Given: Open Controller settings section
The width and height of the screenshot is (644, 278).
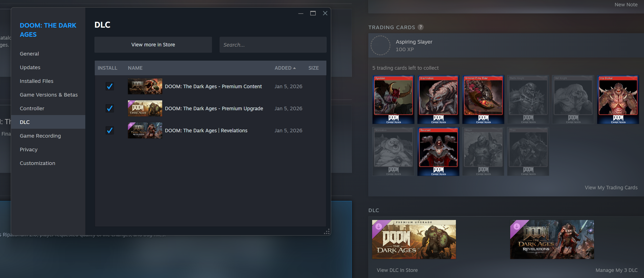Looking at the screenshot, I should click(48, 108).
